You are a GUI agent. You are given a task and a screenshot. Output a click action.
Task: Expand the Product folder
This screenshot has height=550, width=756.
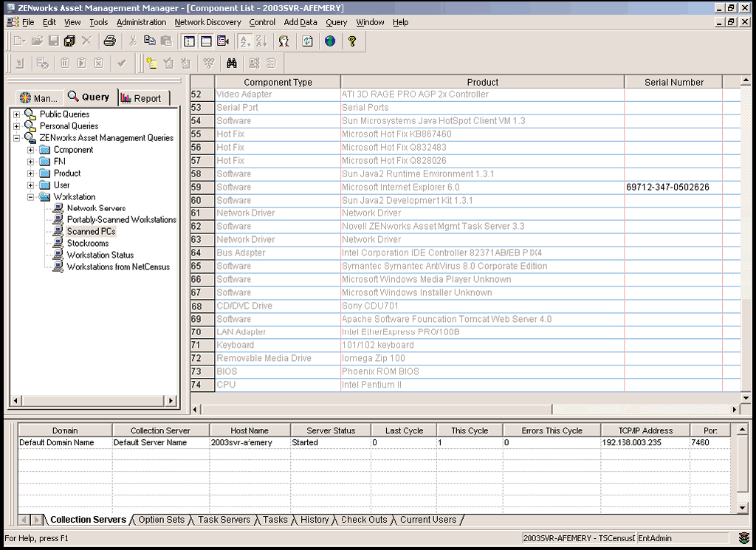(x=30, y=173)
